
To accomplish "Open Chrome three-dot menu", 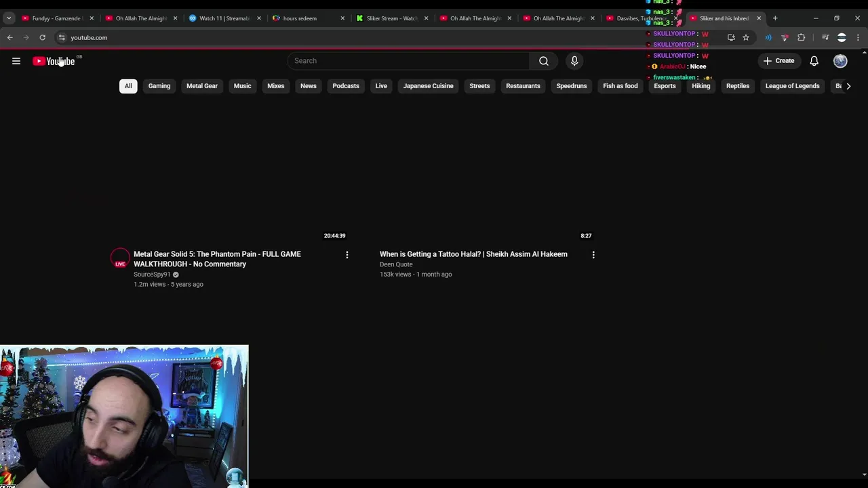I will [858, 37].
